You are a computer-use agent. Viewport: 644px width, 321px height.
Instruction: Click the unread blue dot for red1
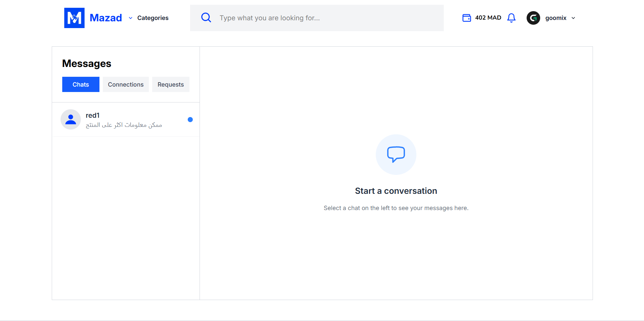point(190,119)
